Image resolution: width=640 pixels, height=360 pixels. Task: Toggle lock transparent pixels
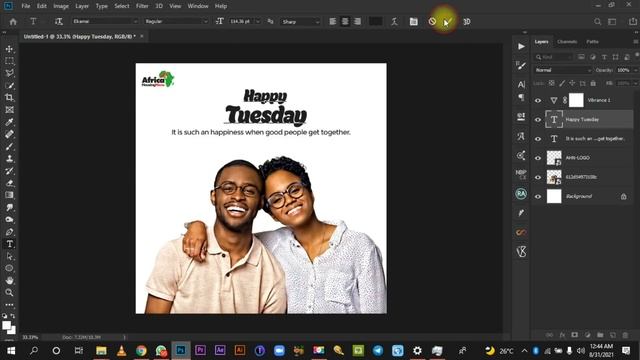551,83
